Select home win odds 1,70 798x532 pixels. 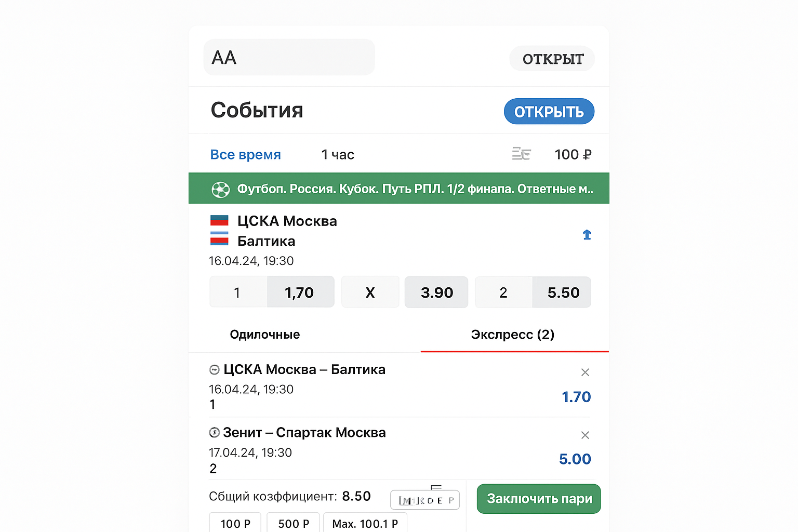(x=300, y=292)
